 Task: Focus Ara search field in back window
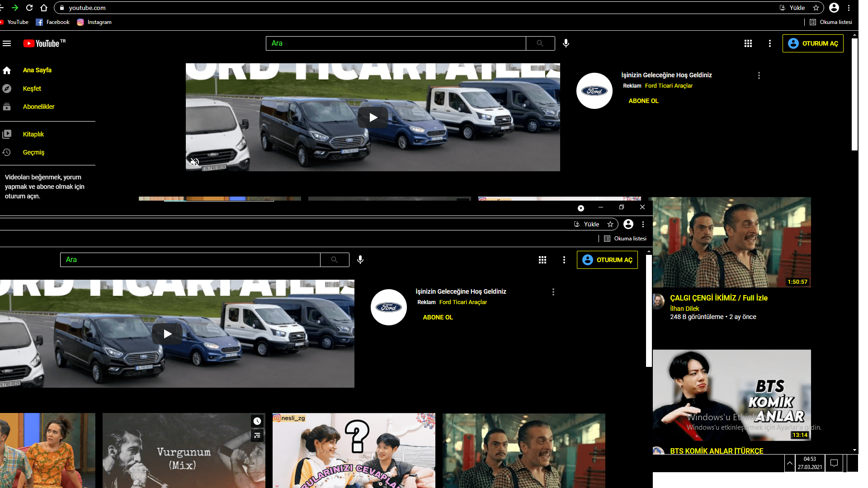click(396, 43)
